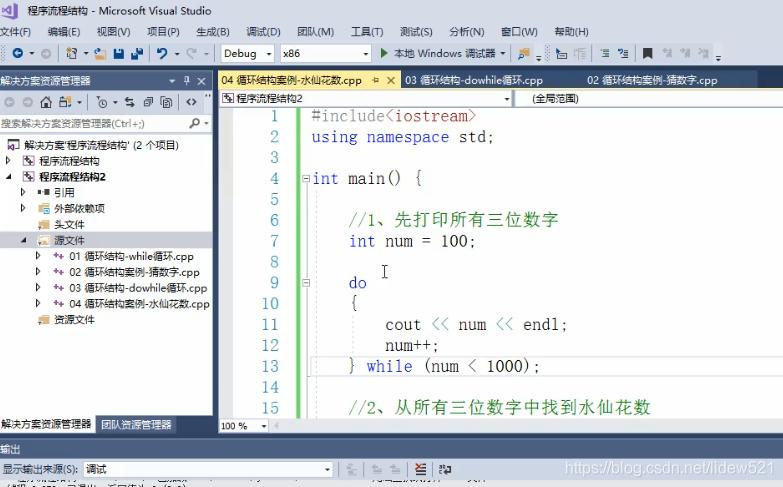Click the Home icon in Solution Explorer toolbar
Screen dimensions: 783x487
pos(46,102)
